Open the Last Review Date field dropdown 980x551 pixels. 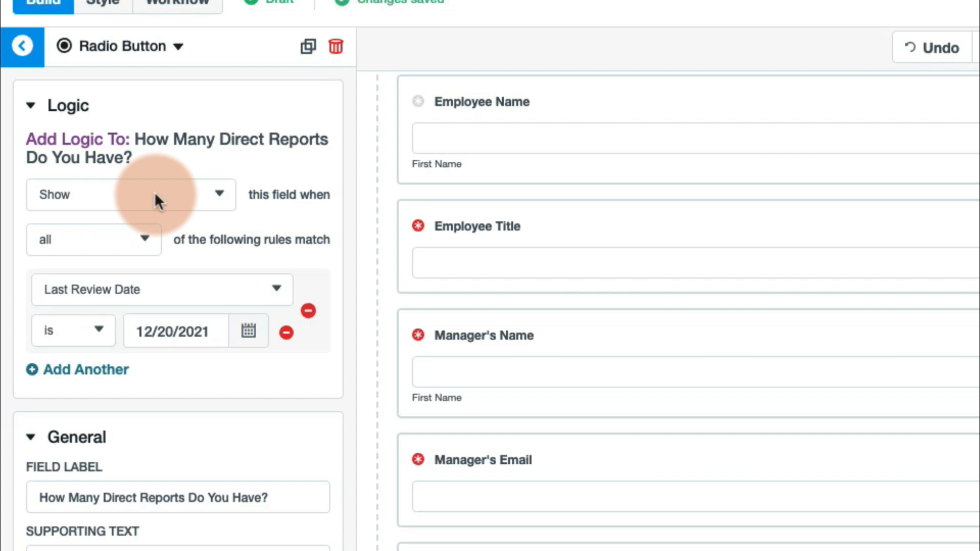click(162, 289)
